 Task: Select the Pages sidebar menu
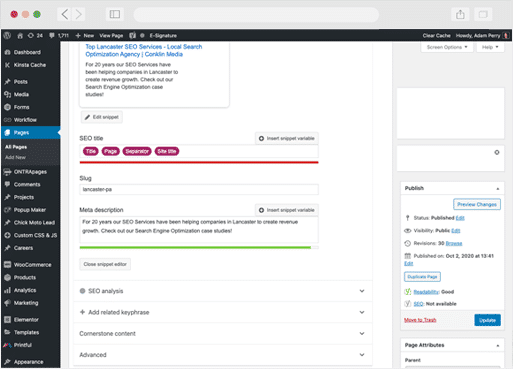click(x=31, y=132)
